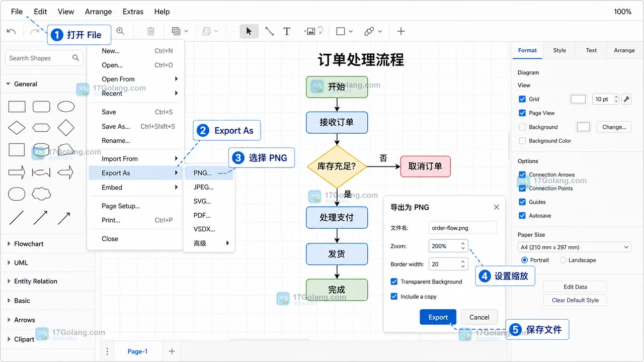The image size is (644, 362).
Task: Click the insert image icon
Action: tap(310, 31)
